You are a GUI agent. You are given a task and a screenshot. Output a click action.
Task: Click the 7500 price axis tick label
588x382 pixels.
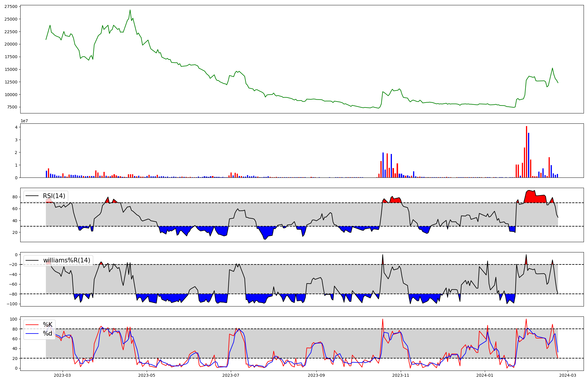12,107
